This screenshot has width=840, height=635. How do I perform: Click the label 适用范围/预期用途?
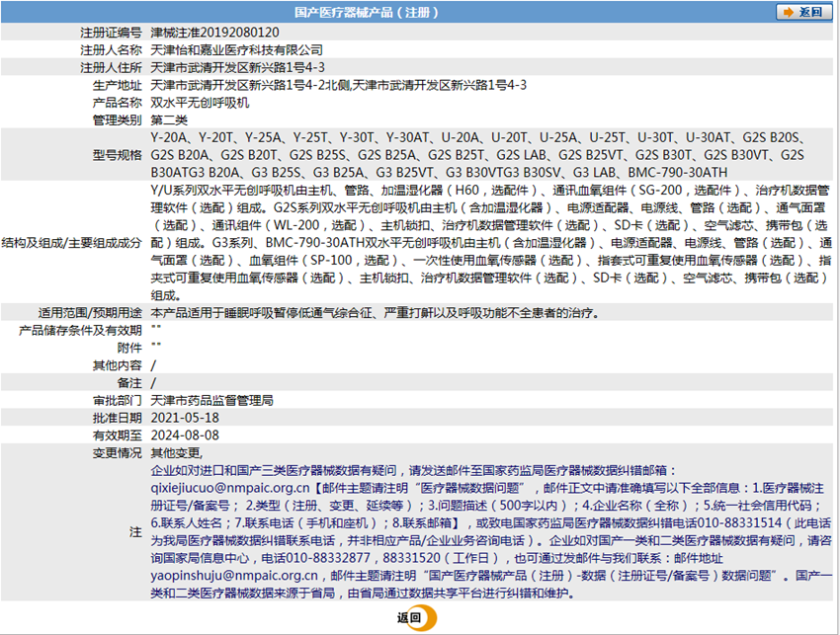tap(90, 313)
